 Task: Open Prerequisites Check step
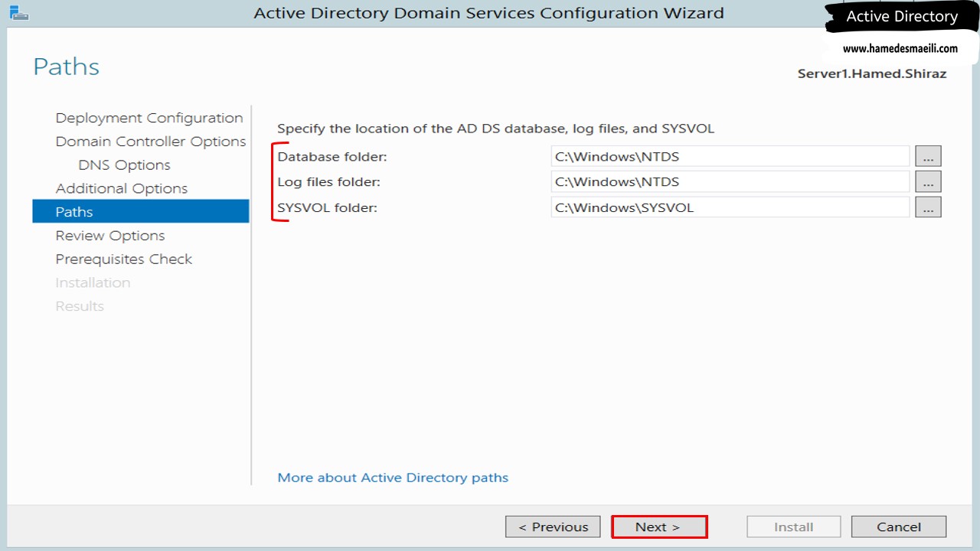pyautogui.click(x=123, y=259)
